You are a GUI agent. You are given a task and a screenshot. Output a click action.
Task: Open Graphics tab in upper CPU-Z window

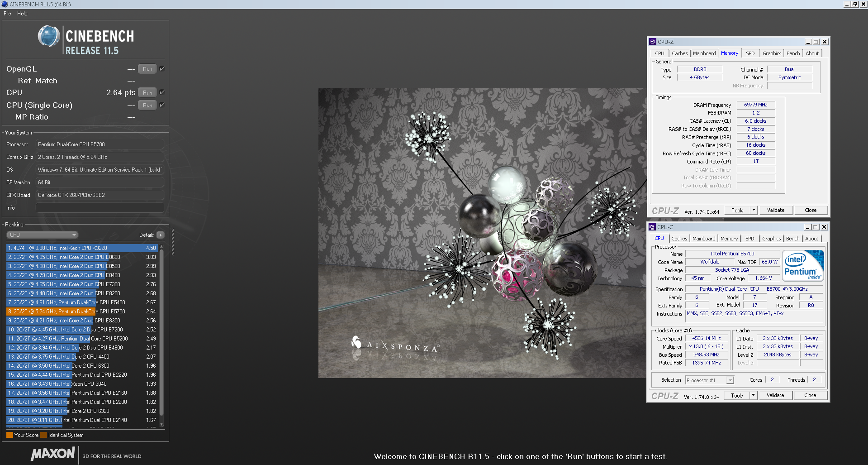pyautogui.click(x=772, y=53)
